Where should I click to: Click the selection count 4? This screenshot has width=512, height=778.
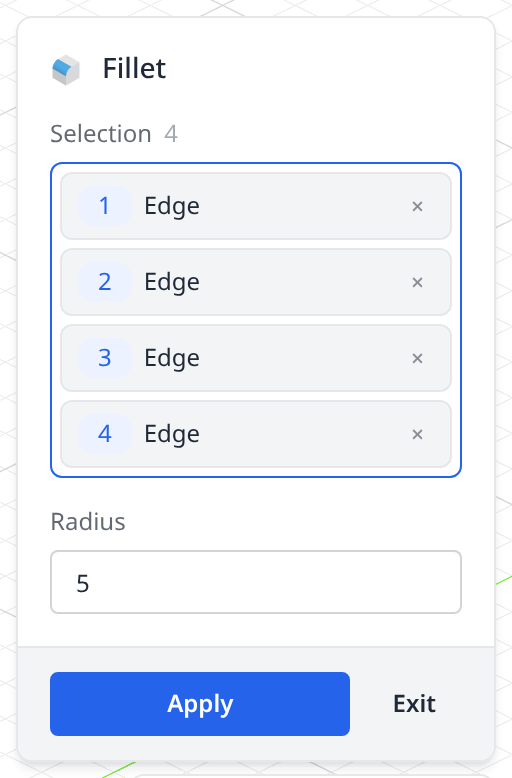(x=171, y=134)
